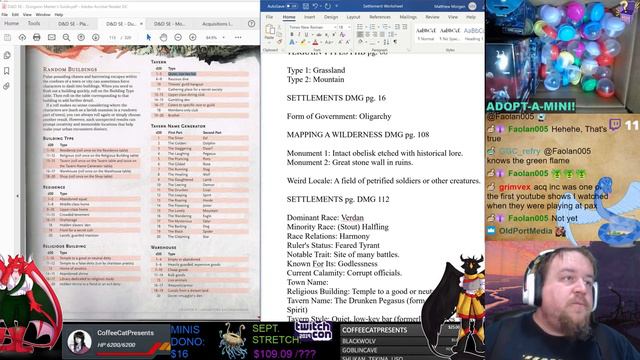The width and height of the screenshot is (640, 360).
Task: Open the References tab in Word
Action: pos(380,17)
